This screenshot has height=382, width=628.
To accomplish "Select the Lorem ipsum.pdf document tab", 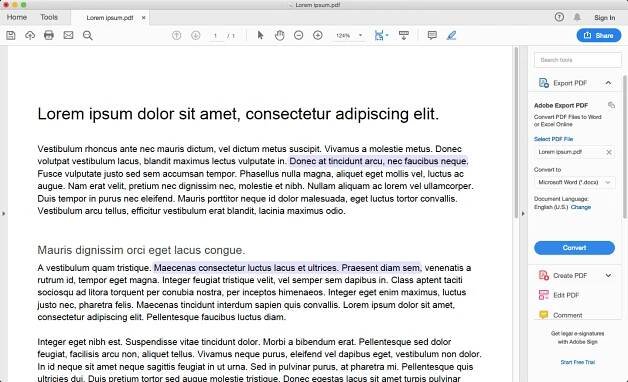I will [x=110, y=18].
